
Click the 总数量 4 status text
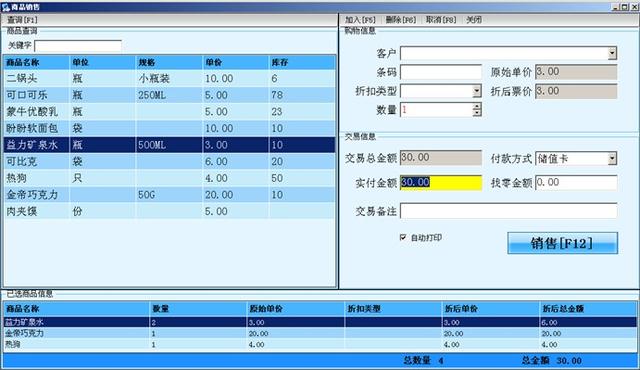[423, 360]
